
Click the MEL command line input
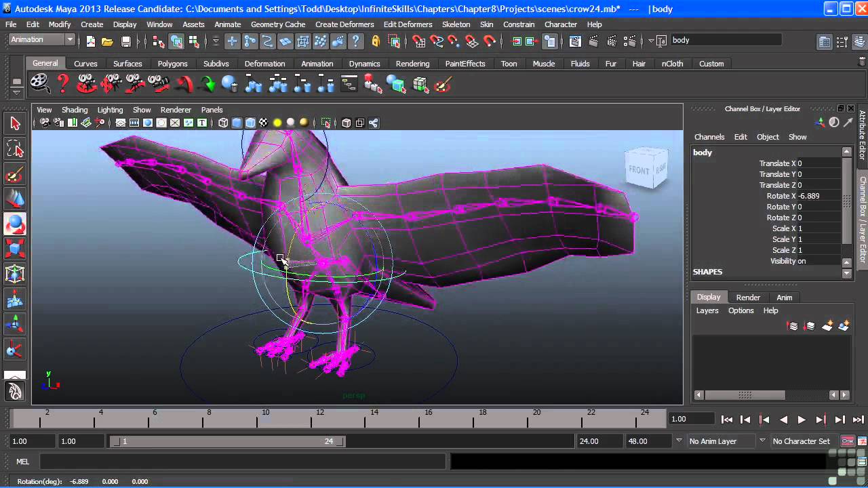tap(243, 462)
